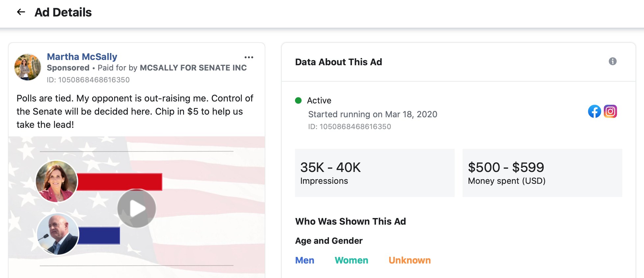Click the blue poll bar in video
The width and height of the screenshot is (644, 278).
coord(99,236)
